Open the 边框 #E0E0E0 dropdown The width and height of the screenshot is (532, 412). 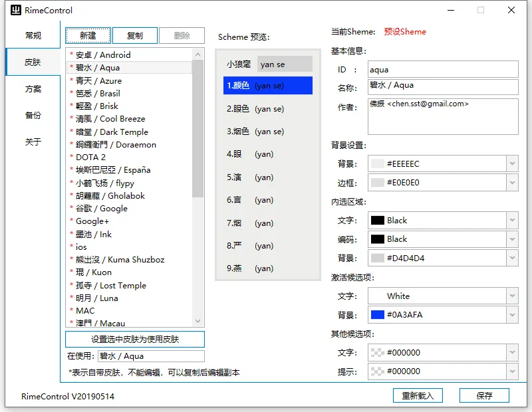(x=511, y=182)
